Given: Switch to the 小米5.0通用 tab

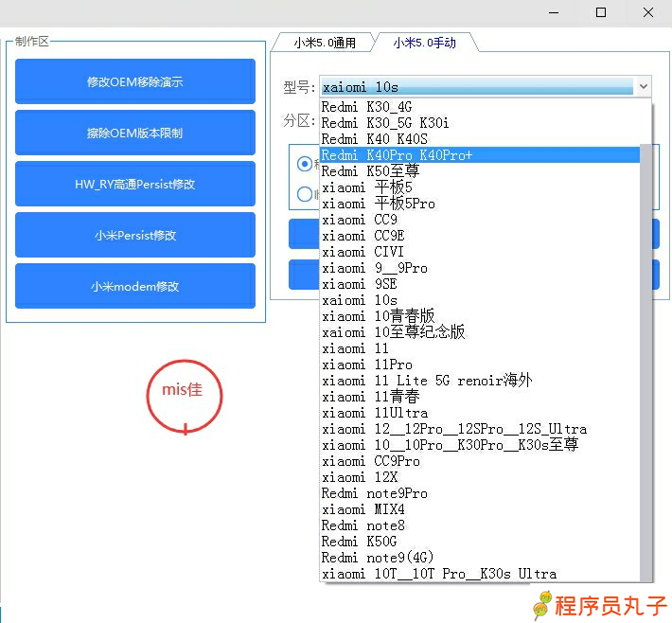Looking at the screenshot, I should (x=325, y=43).
